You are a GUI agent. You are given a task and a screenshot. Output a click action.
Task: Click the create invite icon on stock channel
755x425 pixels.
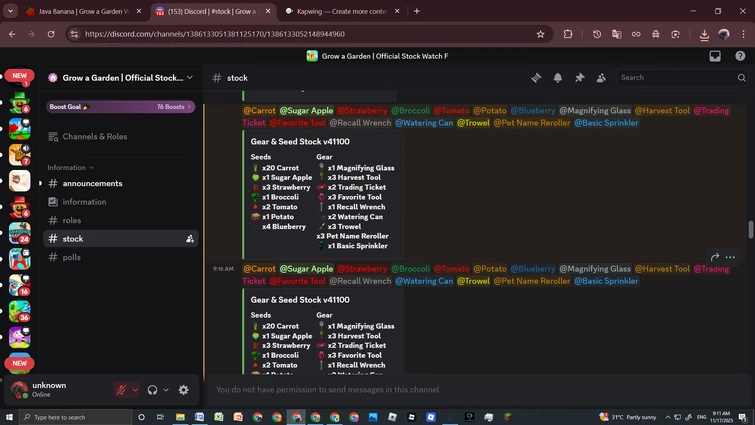[190, 239]
